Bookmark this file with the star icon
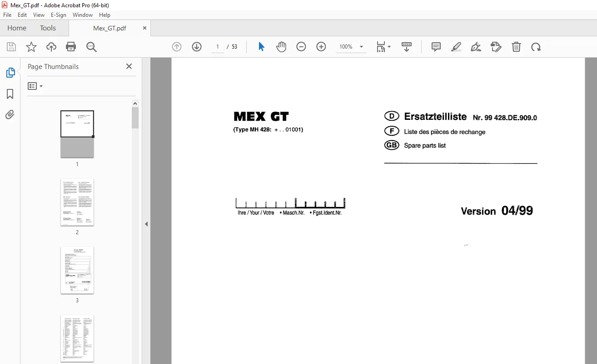Screen dimensions: 597x364 (31, 47)
